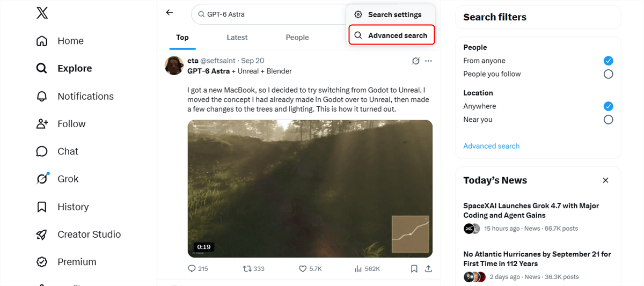The image size is (644, 286).
Task: Open Notifications bell in sidebar
Action: pos(75,96)
